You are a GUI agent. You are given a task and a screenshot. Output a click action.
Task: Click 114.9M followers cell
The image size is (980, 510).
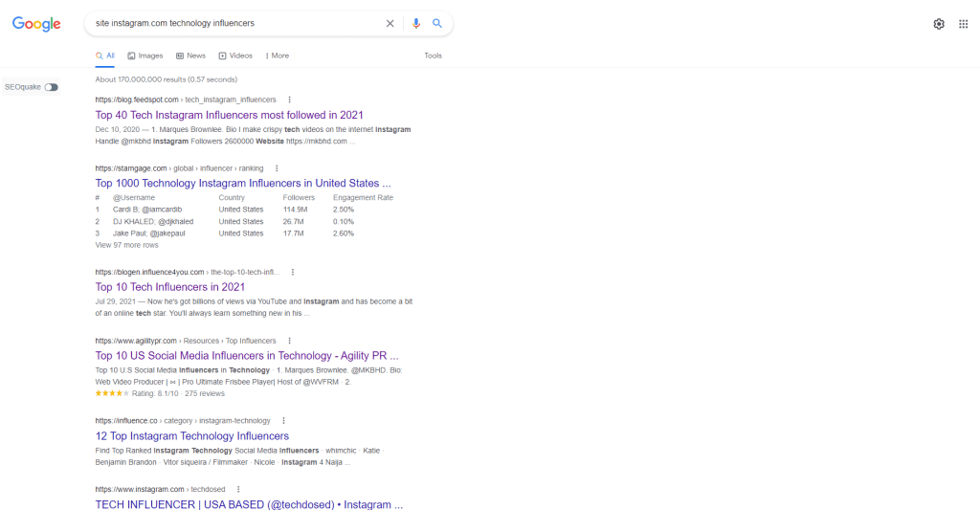click(295, 210)
